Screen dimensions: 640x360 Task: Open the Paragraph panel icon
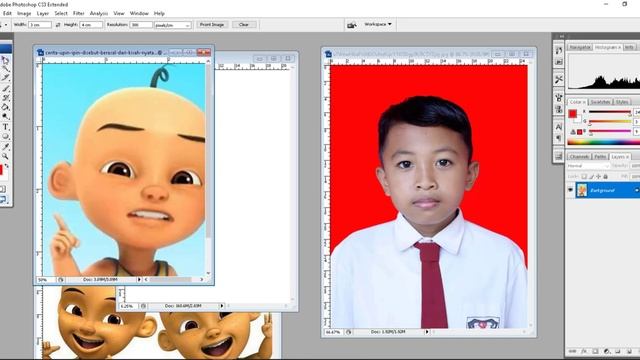[558, 138]
